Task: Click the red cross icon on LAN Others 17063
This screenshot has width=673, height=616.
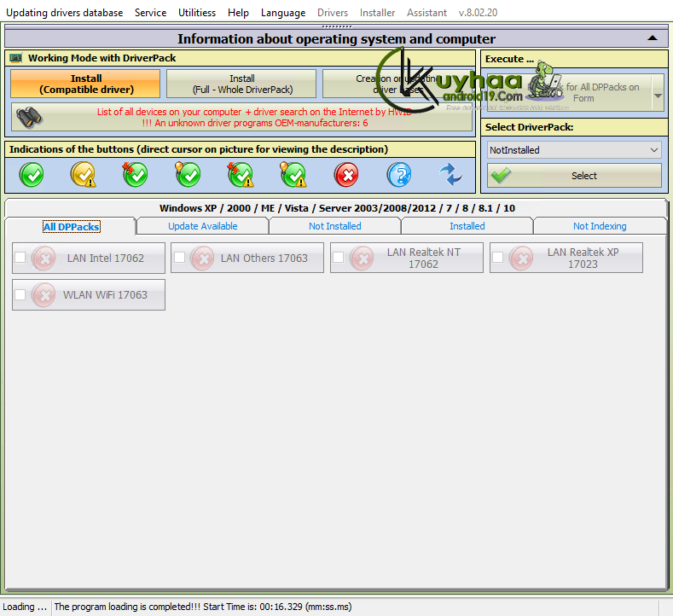Action: tap(202, 259)
